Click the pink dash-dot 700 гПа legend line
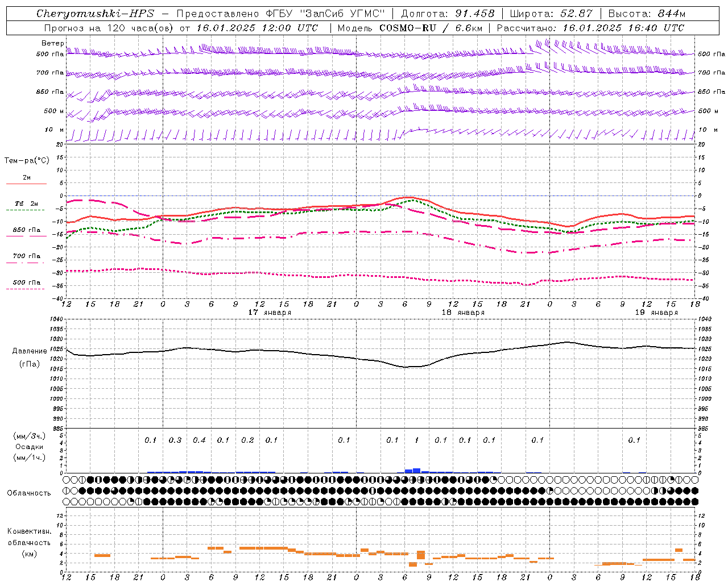 tap(25, 263)
